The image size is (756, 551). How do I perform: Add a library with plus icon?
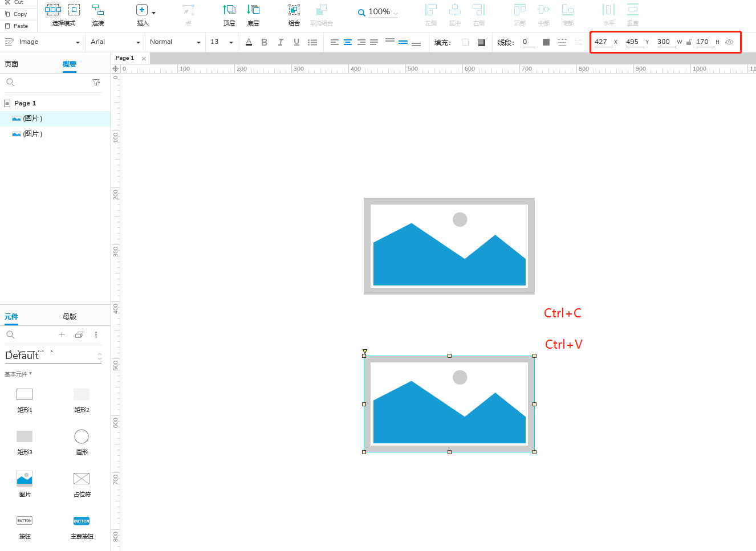click(62, 335)
